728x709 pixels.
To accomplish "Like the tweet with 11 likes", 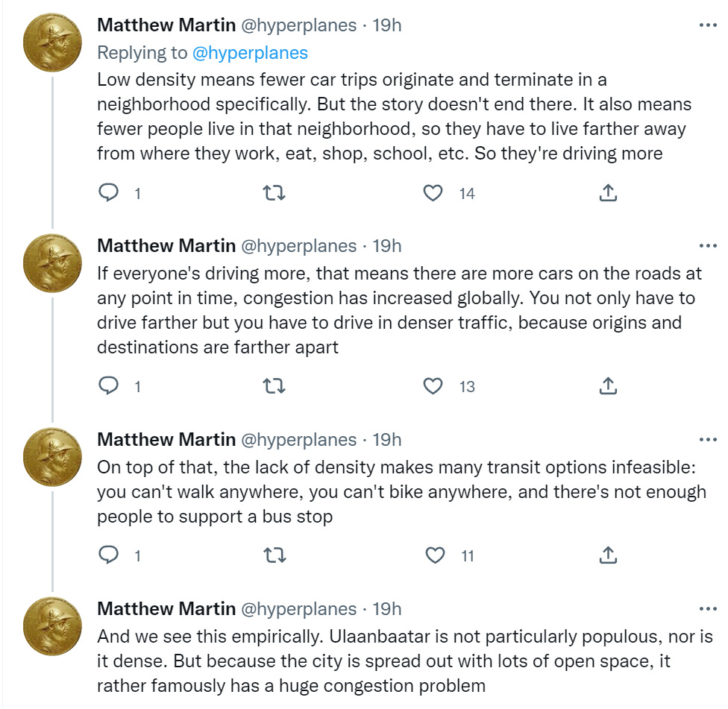I will coord(433,555).
